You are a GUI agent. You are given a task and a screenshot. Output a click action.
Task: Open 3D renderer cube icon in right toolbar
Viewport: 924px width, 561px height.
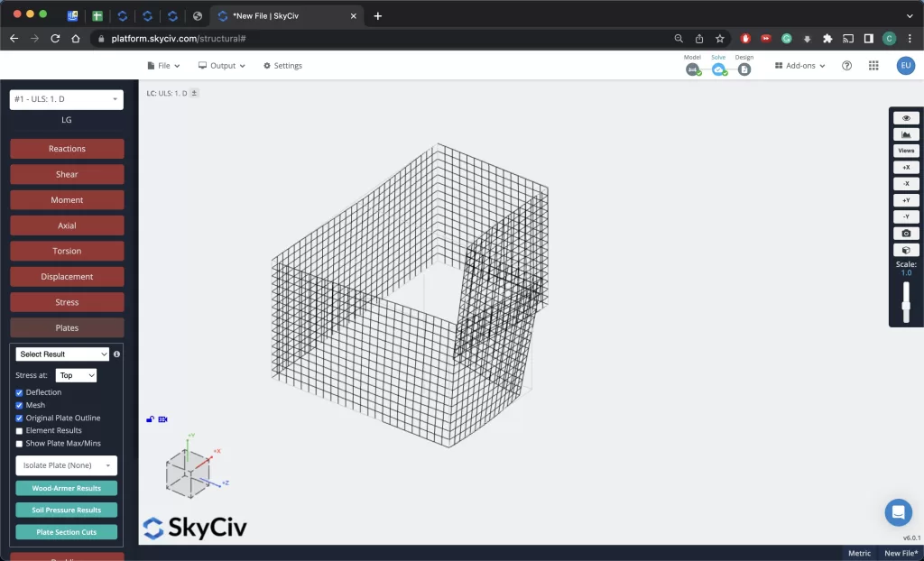click(906, 250)
